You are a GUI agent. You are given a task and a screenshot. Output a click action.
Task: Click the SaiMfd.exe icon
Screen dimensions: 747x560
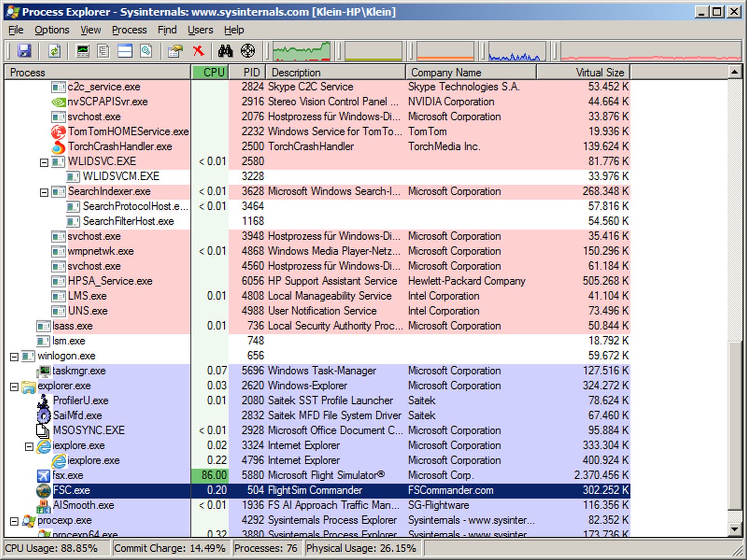(x=44, y=416)
